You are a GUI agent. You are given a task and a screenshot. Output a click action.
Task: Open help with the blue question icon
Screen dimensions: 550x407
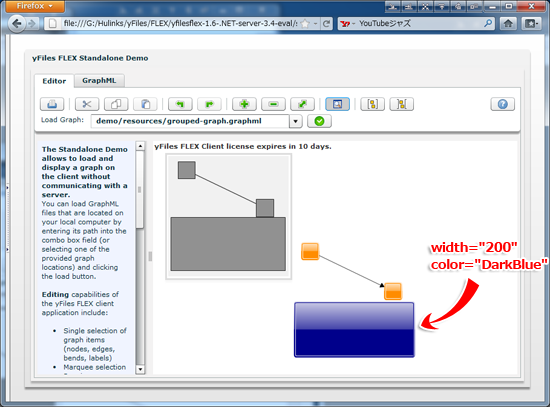coord(502,104)
